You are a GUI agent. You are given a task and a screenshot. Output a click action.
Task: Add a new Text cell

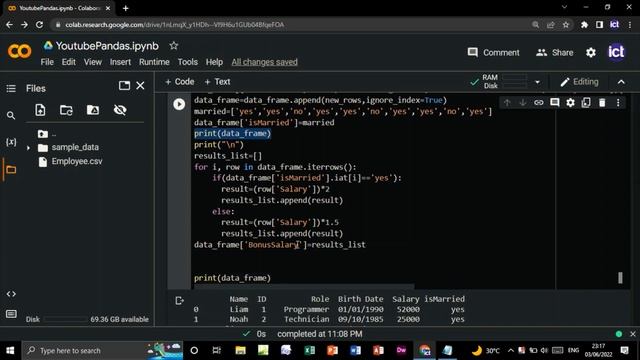[x=218, y=82]
